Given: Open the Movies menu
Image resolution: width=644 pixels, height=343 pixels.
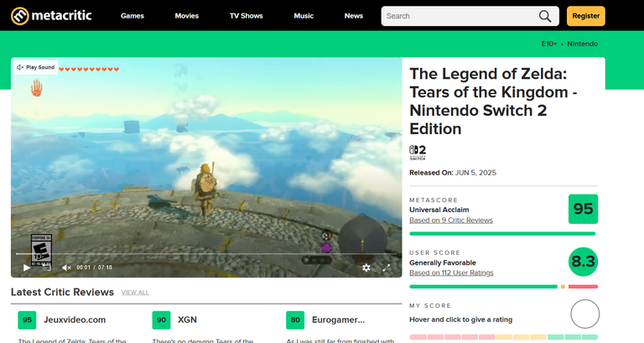Looking at the screenshot, I should point(187,16).
